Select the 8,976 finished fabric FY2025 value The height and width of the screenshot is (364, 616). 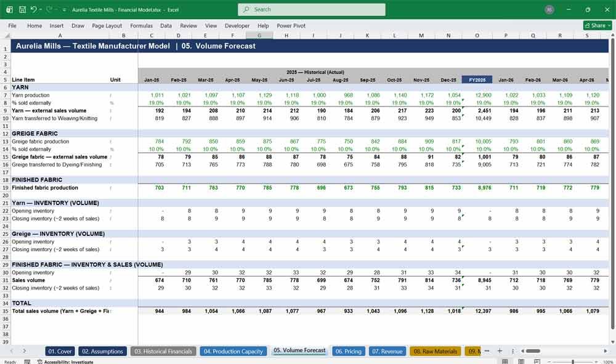[484, 188]
